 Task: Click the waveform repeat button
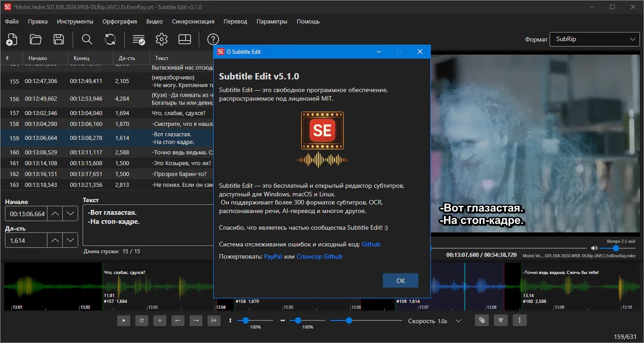click(142, 320)
